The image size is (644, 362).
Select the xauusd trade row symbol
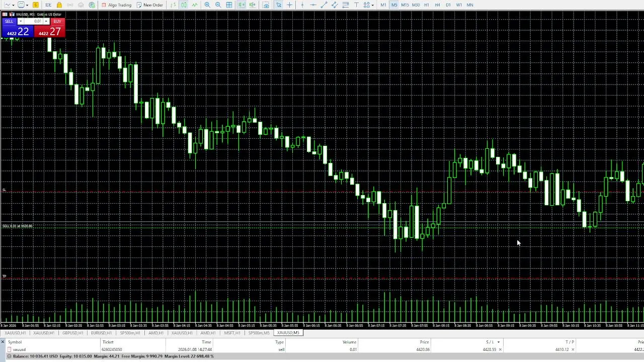coord(19,349)
